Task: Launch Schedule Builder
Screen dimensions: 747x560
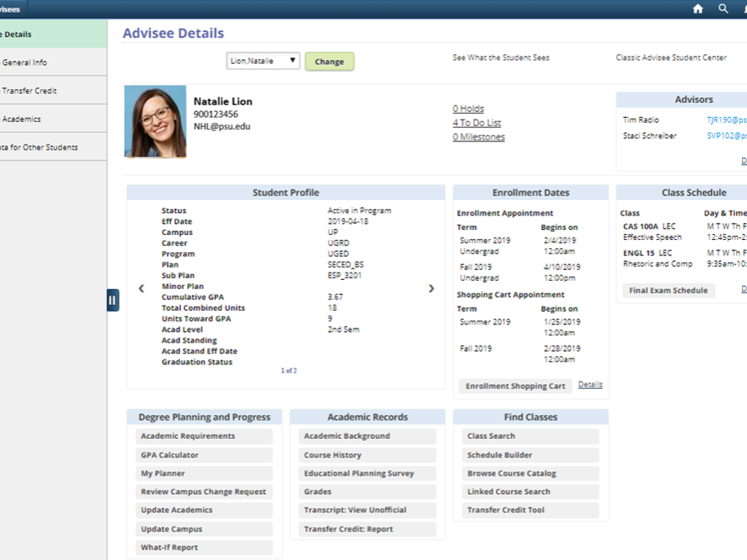Action: [x=530, y=456]
